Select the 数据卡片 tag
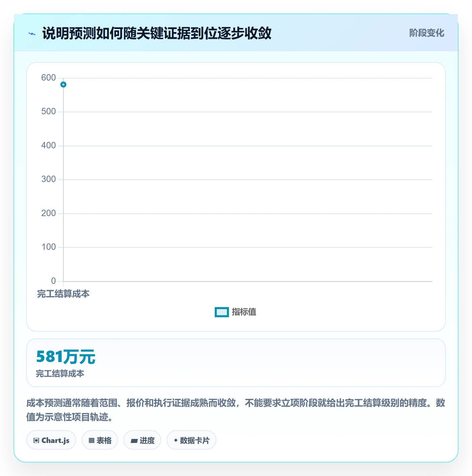 [x=191, y=440]
